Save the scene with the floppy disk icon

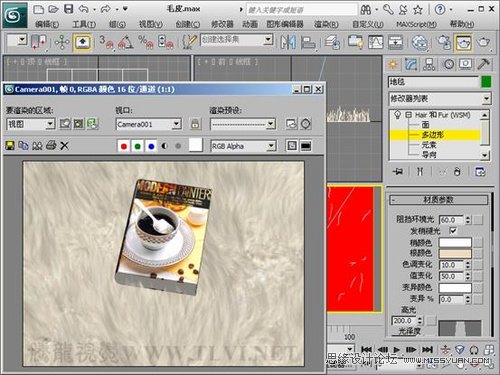pos(68,9)
